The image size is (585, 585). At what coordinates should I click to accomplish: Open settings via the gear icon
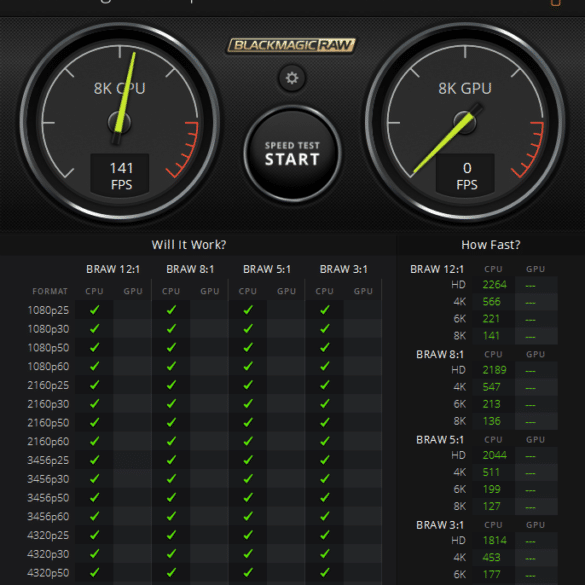[x=292, y=78]
